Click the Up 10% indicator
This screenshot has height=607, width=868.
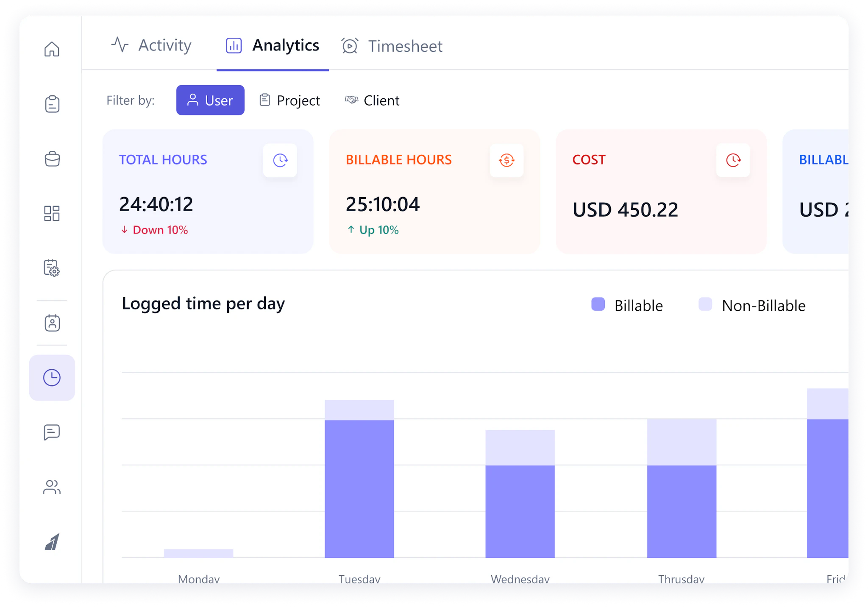click(x=373, y=230)
